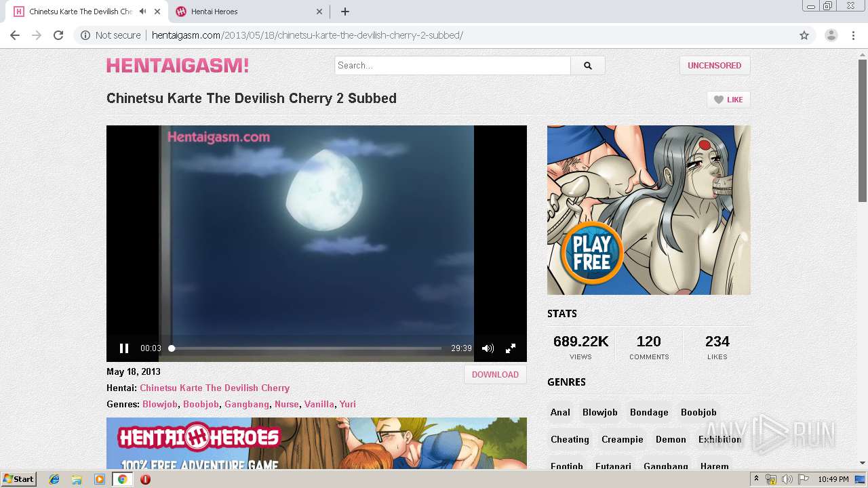
Task: Like this video with the heart button
Action: coord(728,100)
